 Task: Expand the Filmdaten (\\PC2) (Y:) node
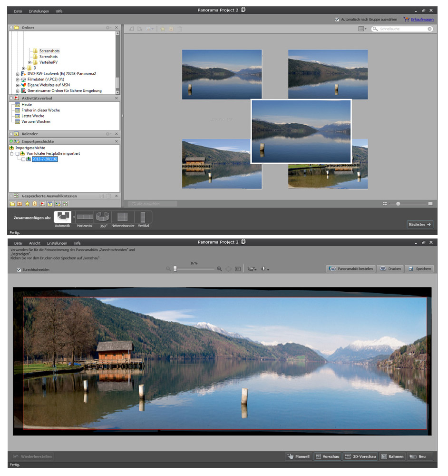(x=18, y=79)
